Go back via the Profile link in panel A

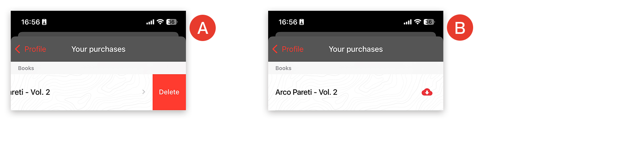coord(35,49)
